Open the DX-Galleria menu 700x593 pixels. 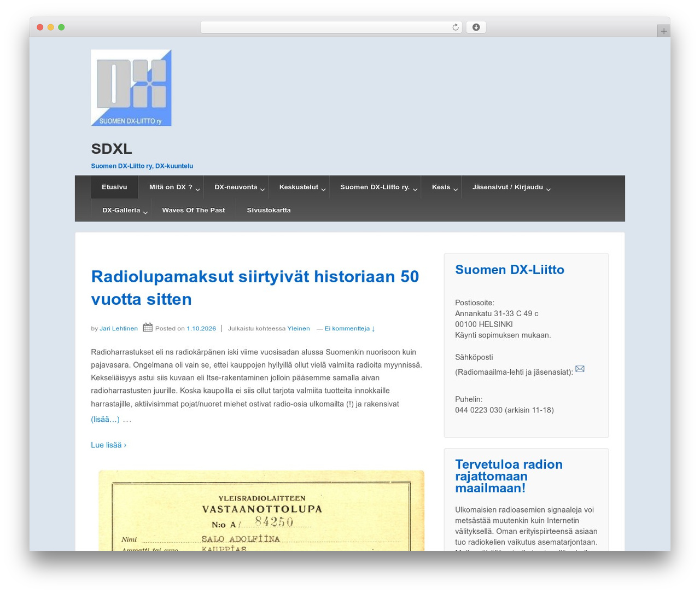coord(121,210)
